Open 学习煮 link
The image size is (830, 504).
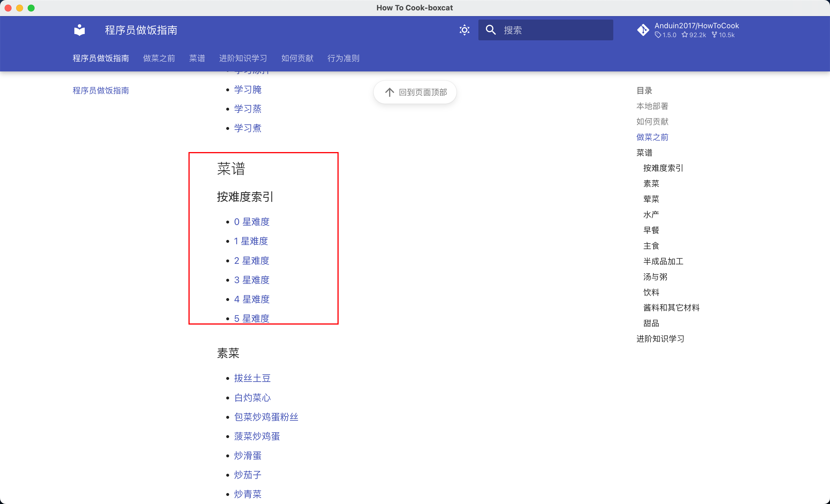pos(248,128)
